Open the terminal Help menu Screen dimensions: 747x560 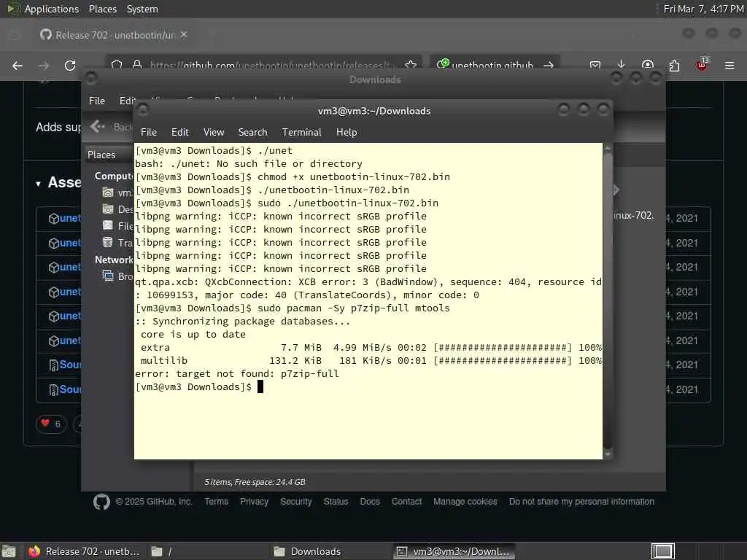(x=347, y=133)
